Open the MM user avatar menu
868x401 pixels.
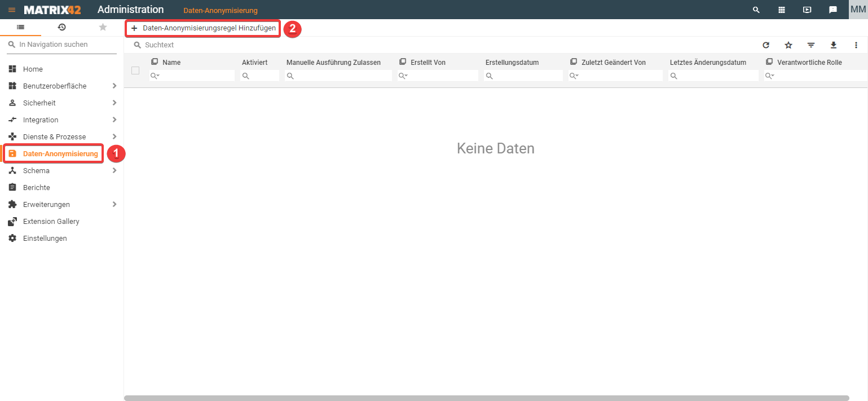click(x=858, y=10)
